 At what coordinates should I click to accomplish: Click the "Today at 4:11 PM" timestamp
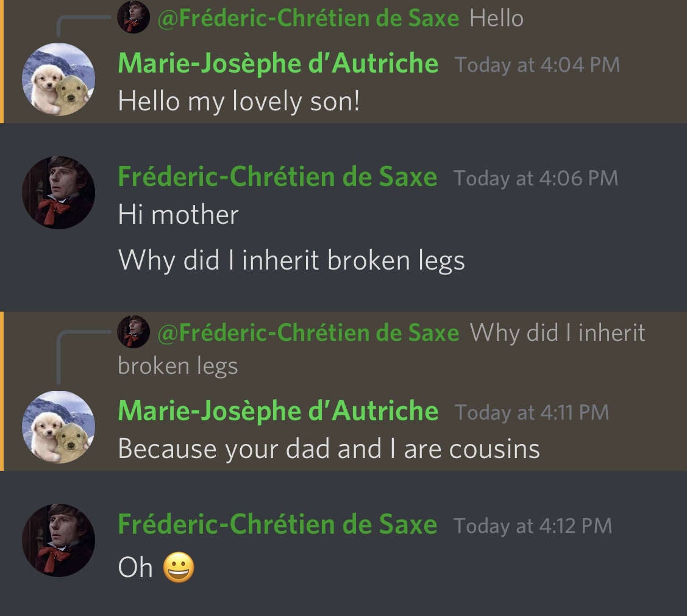tap(532, 412)
